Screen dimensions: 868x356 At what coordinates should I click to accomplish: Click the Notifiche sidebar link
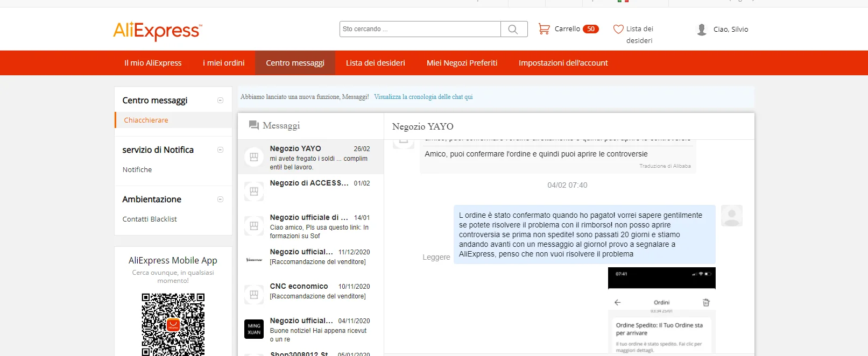pos(137,169)
